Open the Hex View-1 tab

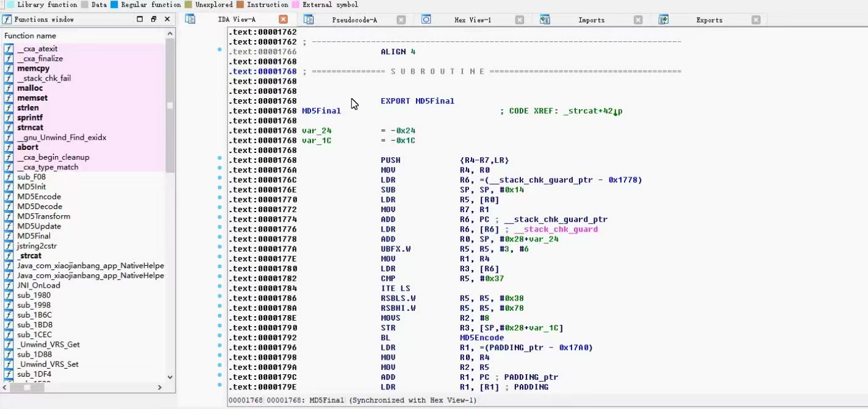[473, 20]
